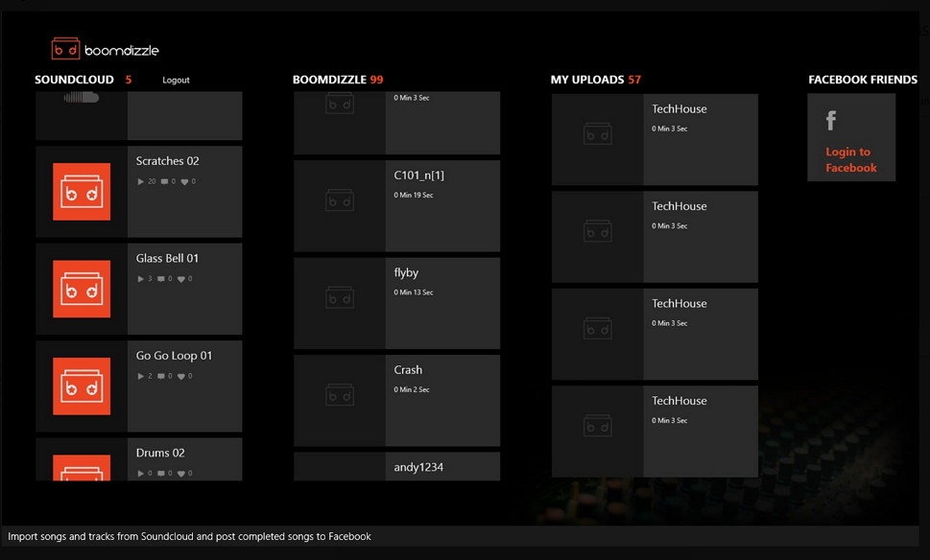This screenshot has width=930, height=560.
Task: Click heart icon on Go Go Loop 01
Action: click(x=181, y=376)
